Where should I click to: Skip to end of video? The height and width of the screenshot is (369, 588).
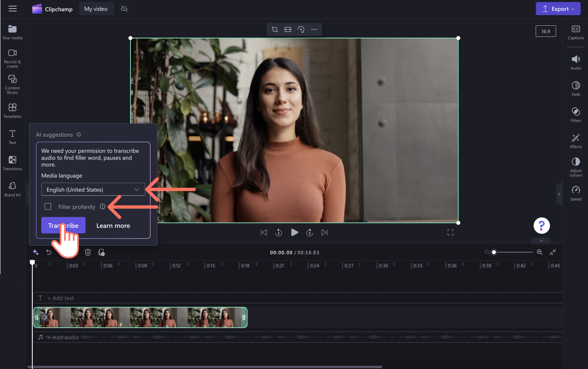[x=325, y=232]
